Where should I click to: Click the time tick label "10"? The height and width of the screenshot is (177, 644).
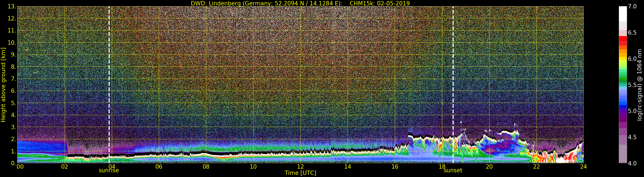pyautogui.click(x=253, y=166)
